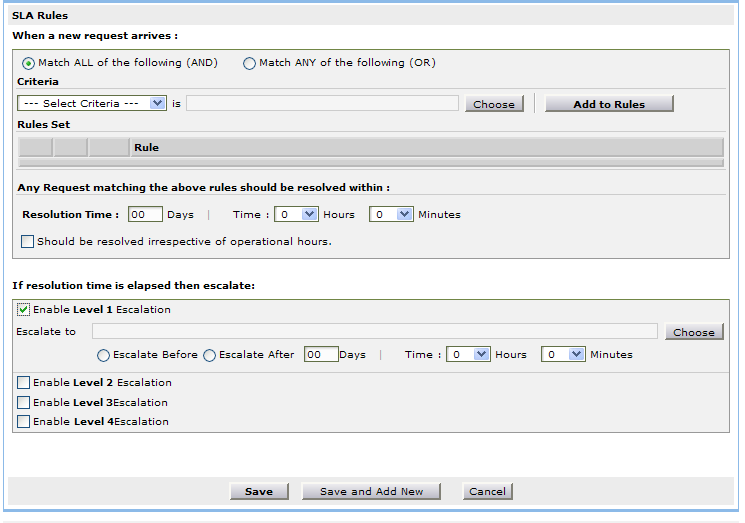Expand the resolution Hours dropdown
The image size is (745, 523).
tap(296, 214)
